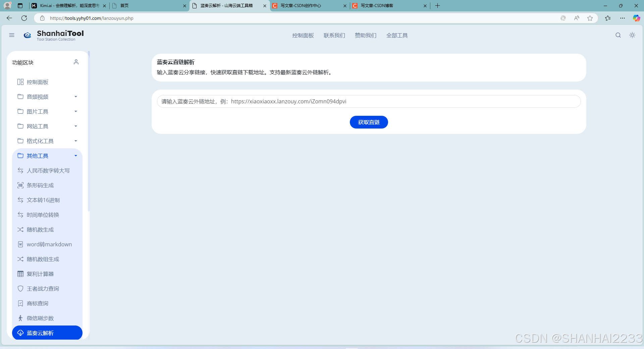The image size is (644, 349).
Task: Select the 文本转16进制 convert icon
Action: pyautogui.click(x=20, y=200)
